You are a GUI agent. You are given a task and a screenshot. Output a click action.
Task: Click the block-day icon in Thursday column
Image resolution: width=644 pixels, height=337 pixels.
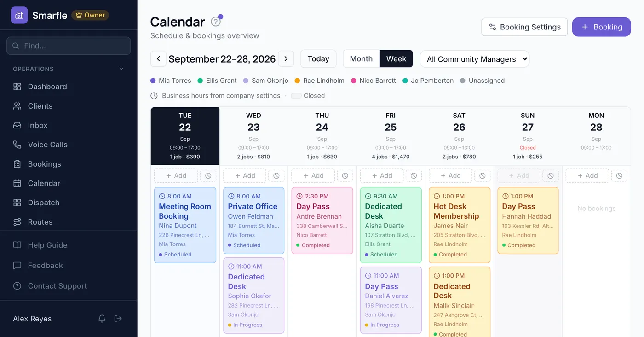[x=345, y=176]
